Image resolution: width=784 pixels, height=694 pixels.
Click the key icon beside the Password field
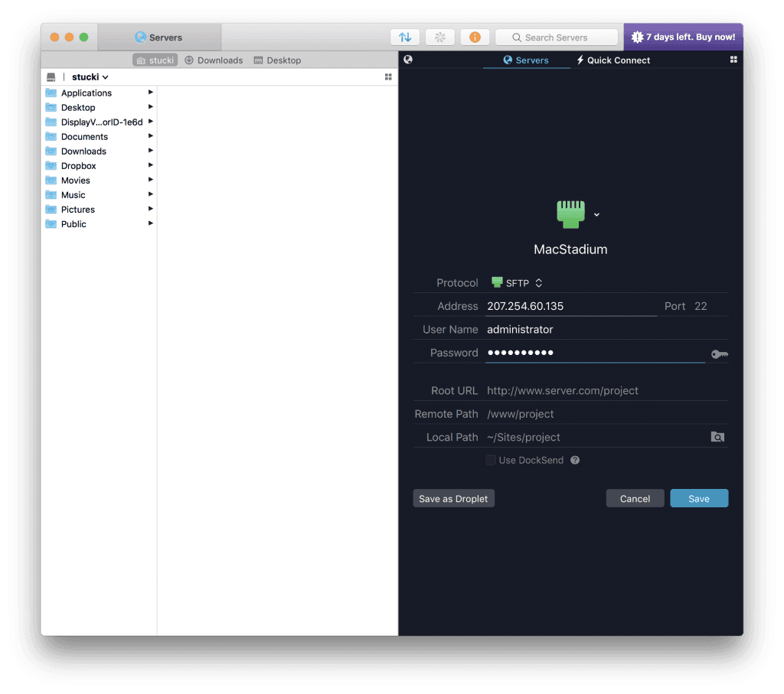point(719,354)
